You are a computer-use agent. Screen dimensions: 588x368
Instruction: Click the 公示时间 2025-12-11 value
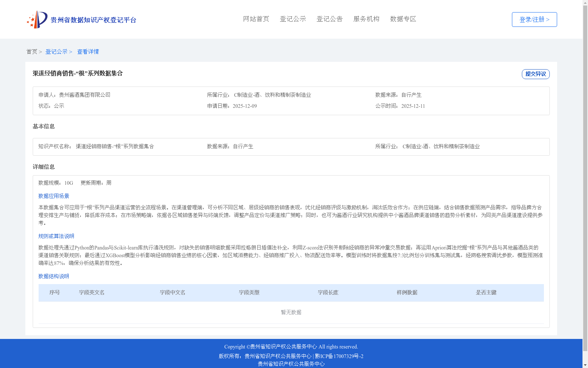413,106
